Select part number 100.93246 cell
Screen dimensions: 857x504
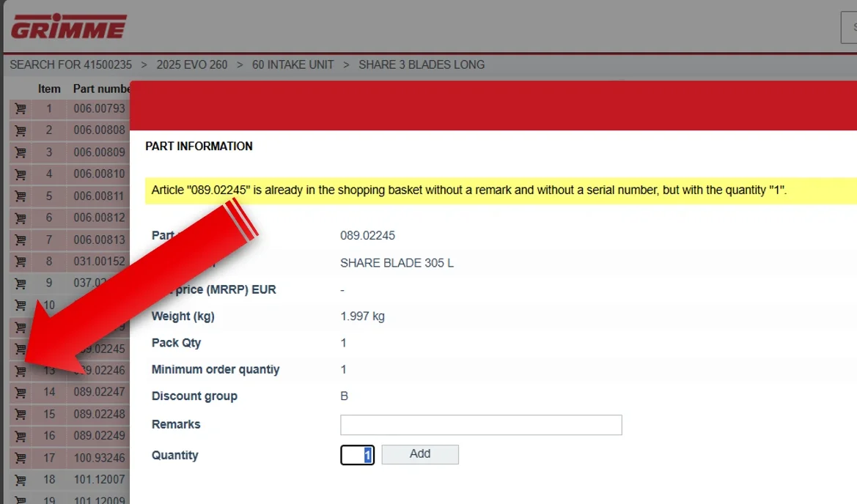(100, 458)
